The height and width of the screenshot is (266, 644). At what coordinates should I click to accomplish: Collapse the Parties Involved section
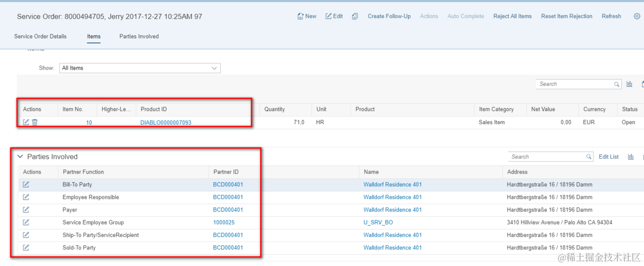tap(20, 156)
